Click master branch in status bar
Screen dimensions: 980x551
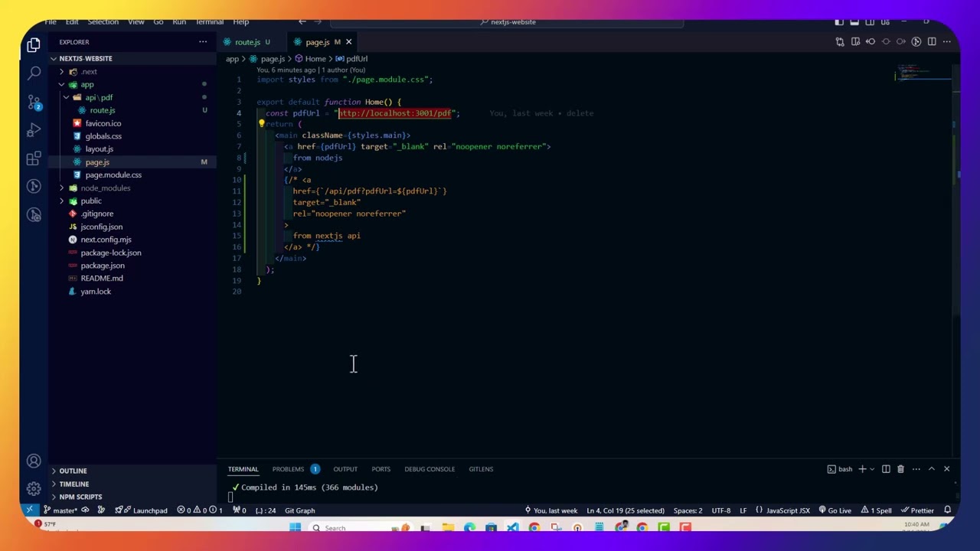(60, 510)
